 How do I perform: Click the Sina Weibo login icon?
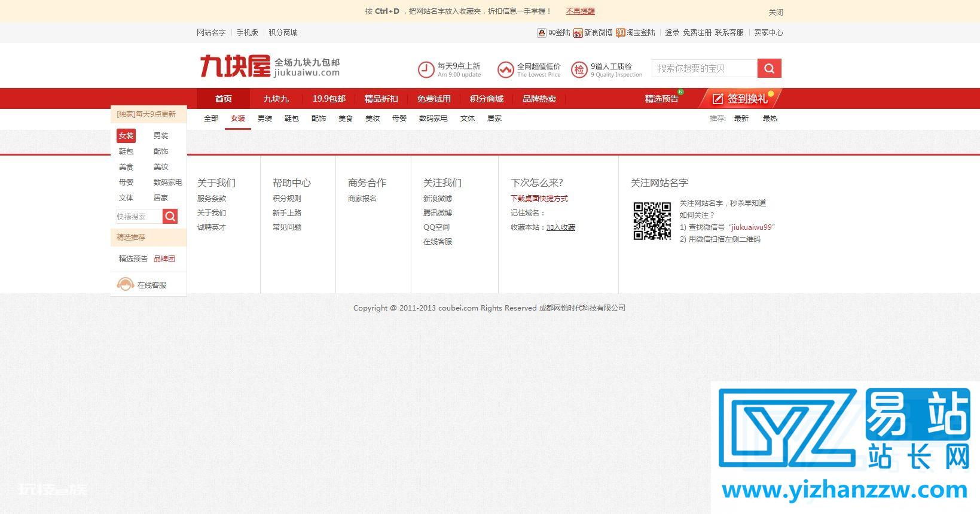click(x=578, y=33)
